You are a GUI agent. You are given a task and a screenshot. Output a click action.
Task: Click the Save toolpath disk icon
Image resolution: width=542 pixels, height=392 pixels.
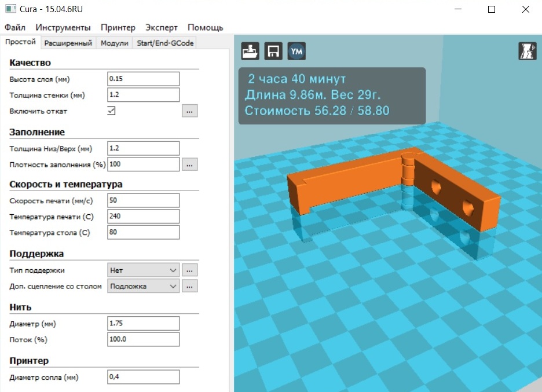click(273, 51)
